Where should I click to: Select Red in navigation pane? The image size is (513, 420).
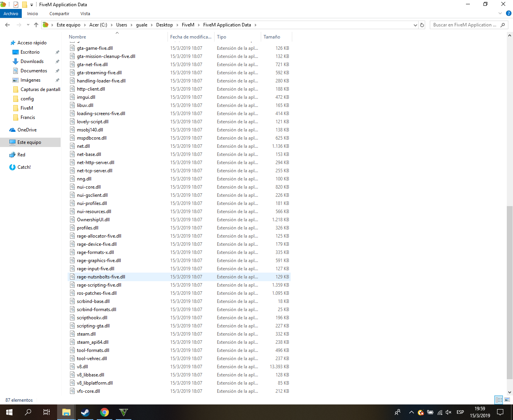(x=21, y=155)
